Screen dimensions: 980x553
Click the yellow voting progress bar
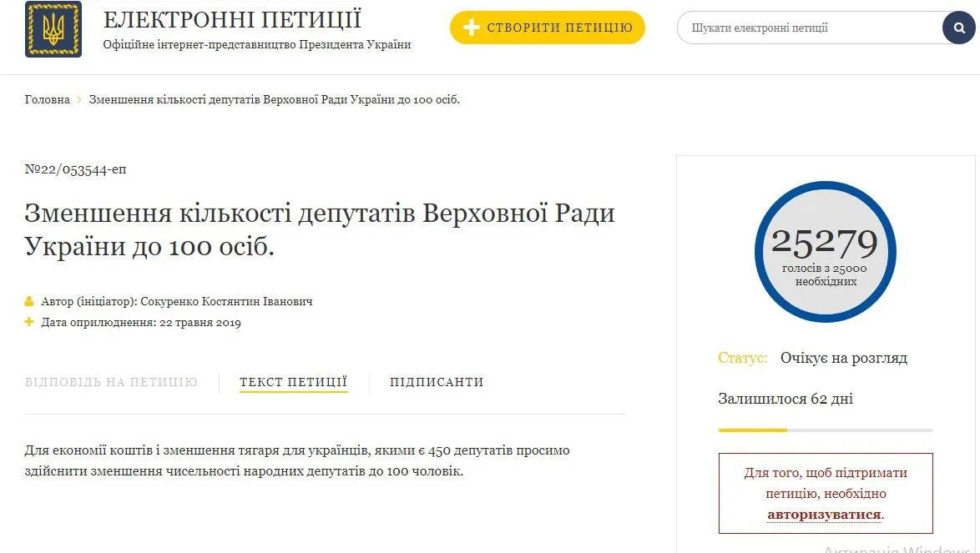point(751,431)
